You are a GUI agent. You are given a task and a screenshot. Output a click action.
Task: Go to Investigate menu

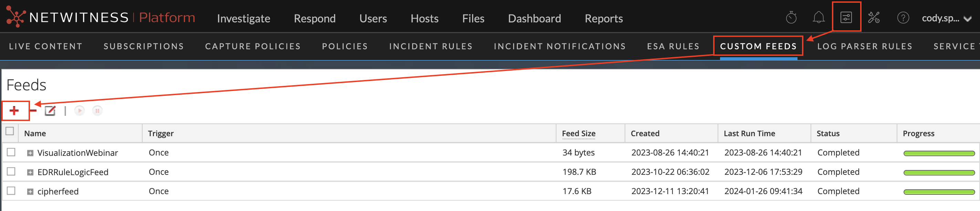click(243, 18)
